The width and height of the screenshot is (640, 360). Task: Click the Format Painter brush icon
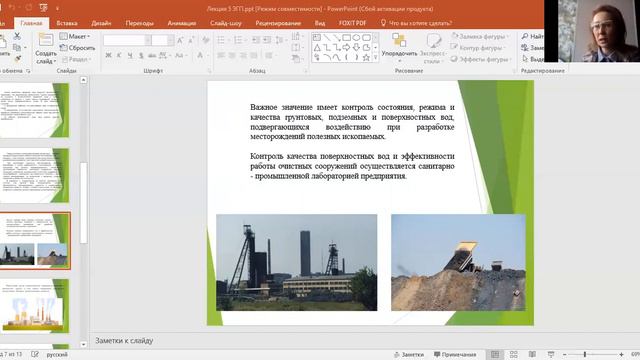tap(18, 59)
